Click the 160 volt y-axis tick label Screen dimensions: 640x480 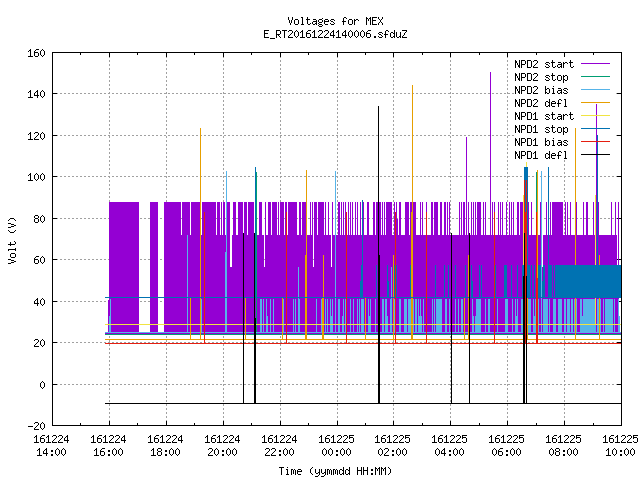click(x=36, y=53)
